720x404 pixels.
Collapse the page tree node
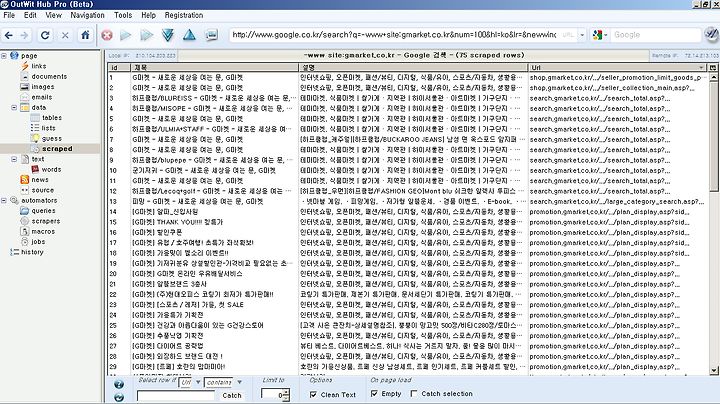[4, 56]
